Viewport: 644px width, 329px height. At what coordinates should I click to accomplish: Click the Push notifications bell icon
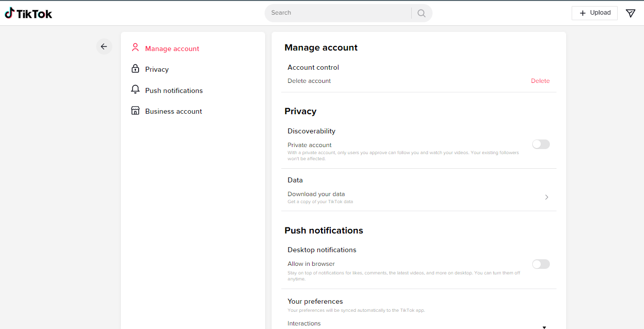(x=135, y=90)
